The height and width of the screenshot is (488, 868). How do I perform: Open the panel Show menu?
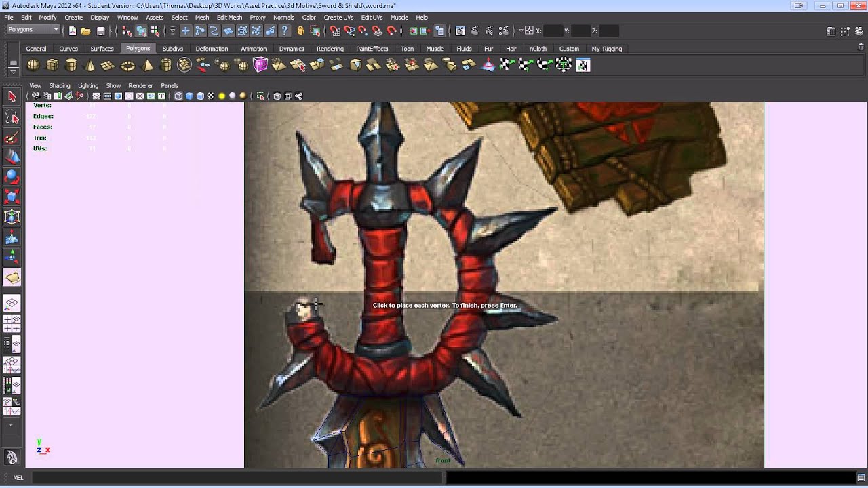113,86
